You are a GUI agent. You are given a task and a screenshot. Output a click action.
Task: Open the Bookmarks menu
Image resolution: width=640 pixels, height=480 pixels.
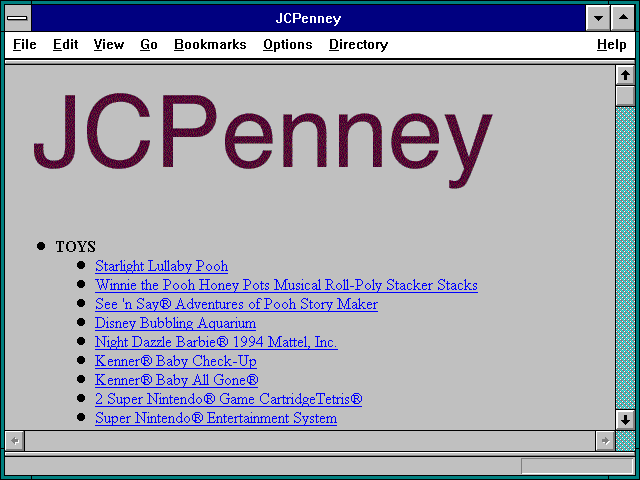pyautogui.click(x=210, y=44)
